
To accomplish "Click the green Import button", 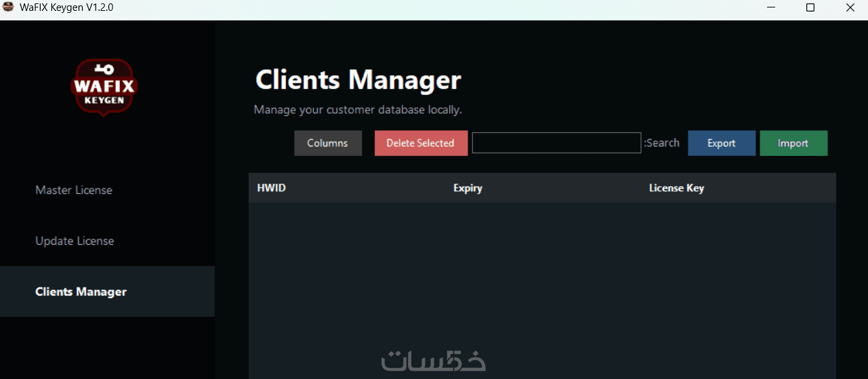I will [793, 143].
